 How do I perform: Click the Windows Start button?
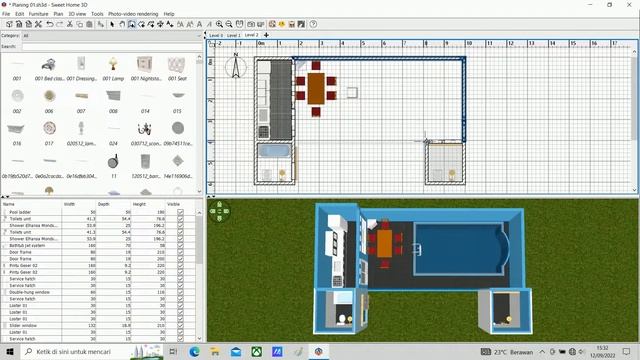click(10, 351)
